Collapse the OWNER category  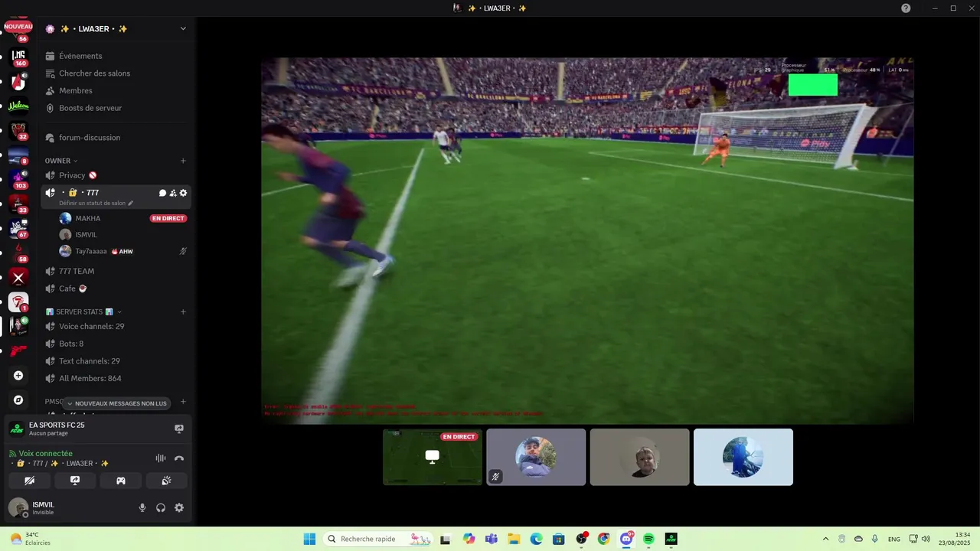click(x=61, y=161)
